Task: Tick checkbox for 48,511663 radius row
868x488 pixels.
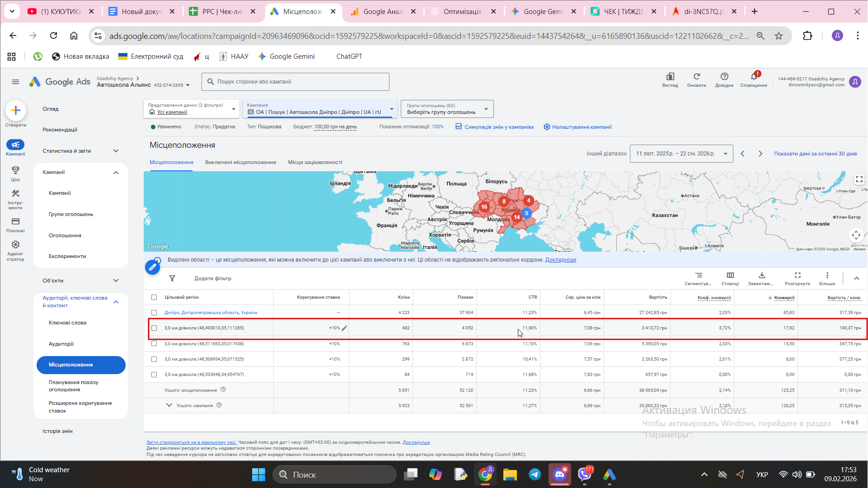Action: [x=154, y=344]
